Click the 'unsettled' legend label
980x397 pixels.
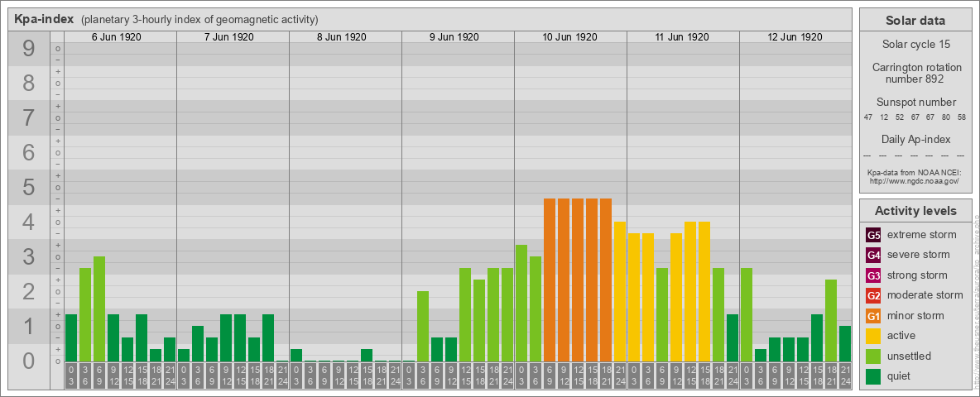(x=910, y=356)
